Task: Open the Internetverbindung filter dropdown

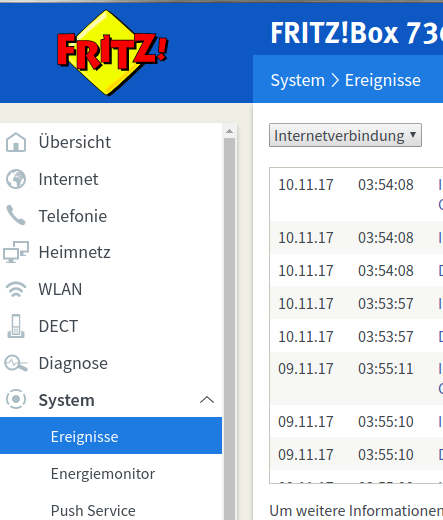Action: click(345, 135)
